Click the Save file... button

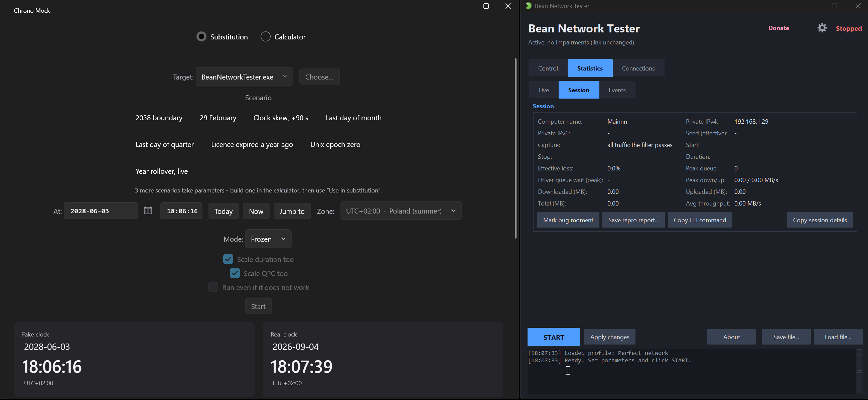pyautogui.click(x=786, y=337)
